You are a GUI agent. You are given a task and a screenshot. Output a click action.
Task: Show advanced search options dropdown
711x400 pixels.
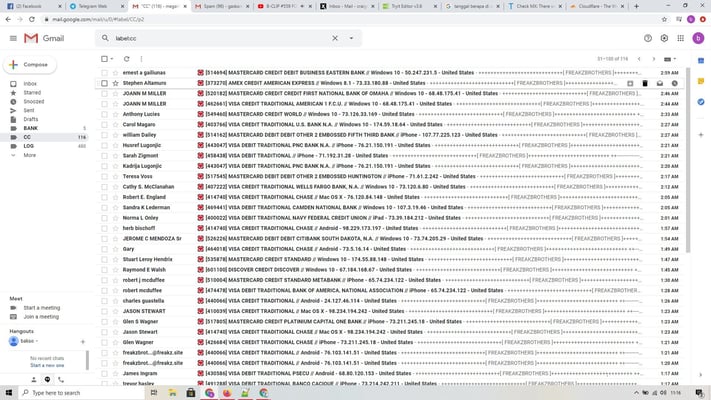351,38
